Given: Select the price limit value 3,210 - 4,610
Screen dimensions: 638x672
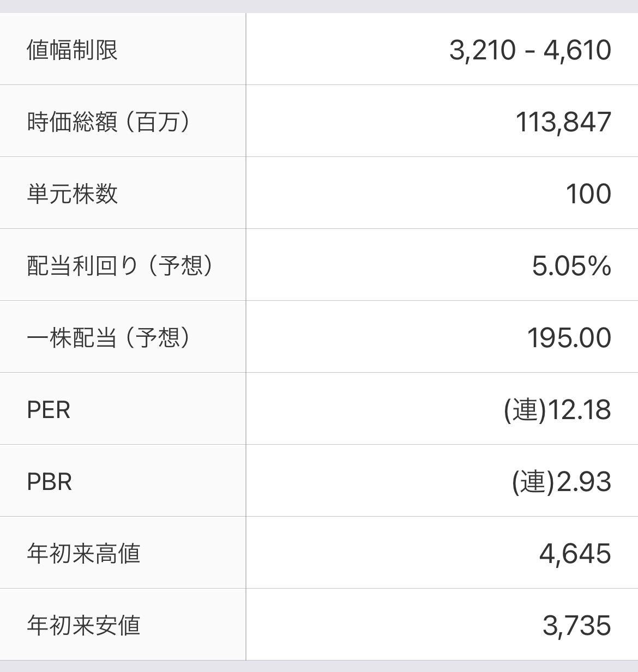Looking at the screenshot, I should (530, 50).
